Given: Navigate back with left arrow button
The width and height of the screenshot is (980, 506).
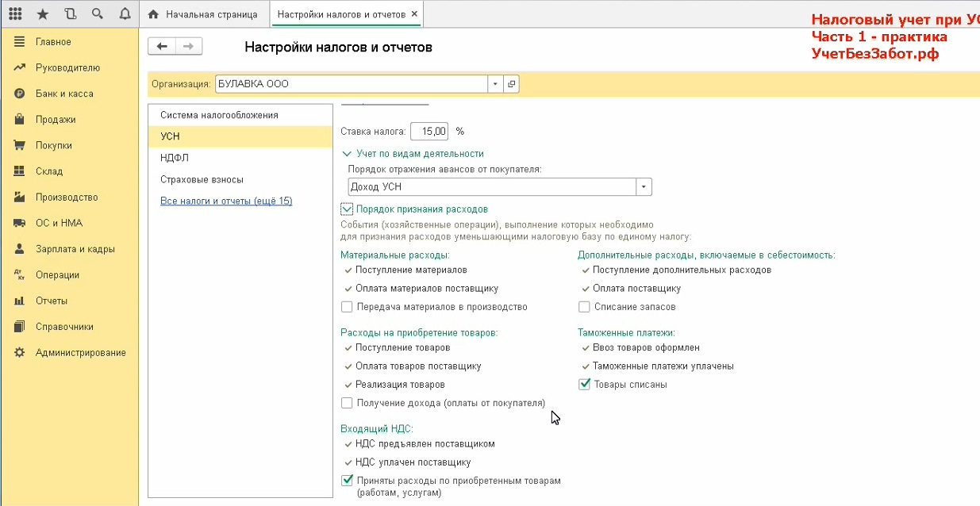Looking at the screenshot, I should (x=162, y=47).
